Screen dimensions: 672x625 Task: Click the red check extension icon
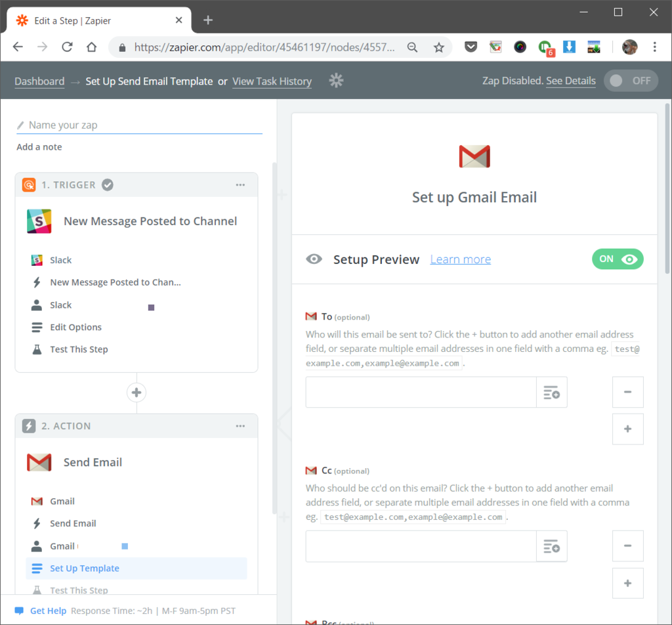click(x=495, y=47)
